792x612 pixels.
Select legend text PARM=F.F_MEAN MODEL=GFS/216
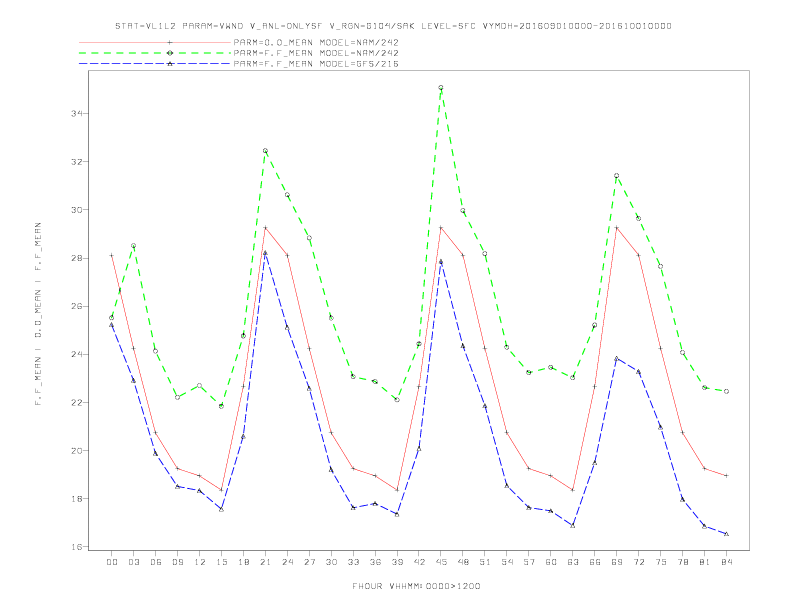pos(316,64)
